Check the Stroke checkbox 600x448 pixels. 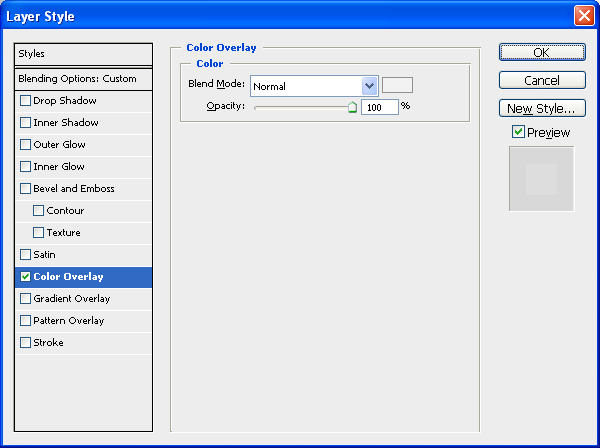click(25, 342)
